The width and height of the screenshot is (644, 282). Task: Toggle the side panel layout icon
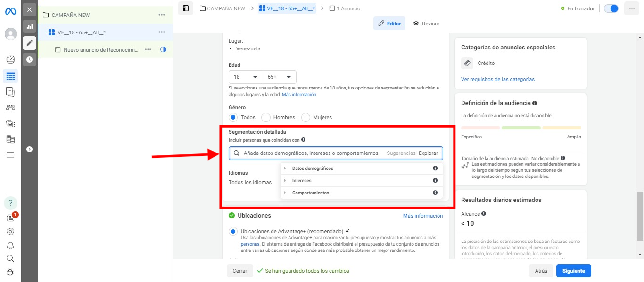(x=186, y=8)
